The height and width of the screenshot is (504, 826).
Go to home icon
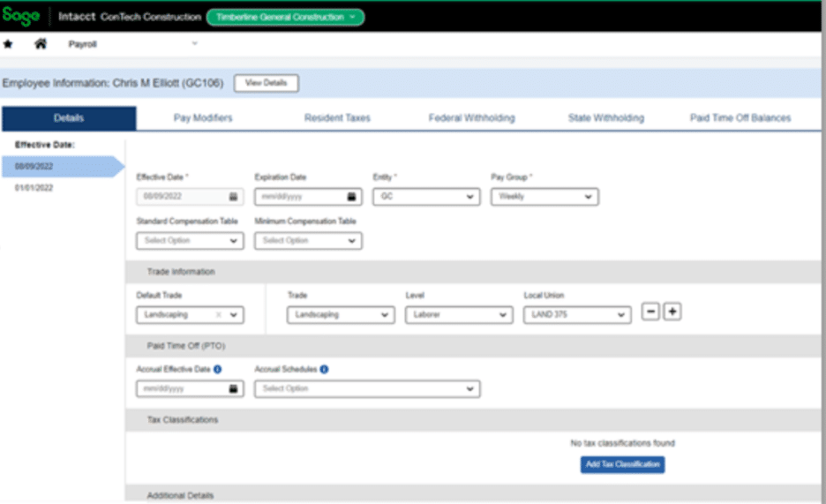tap(41, 44)
